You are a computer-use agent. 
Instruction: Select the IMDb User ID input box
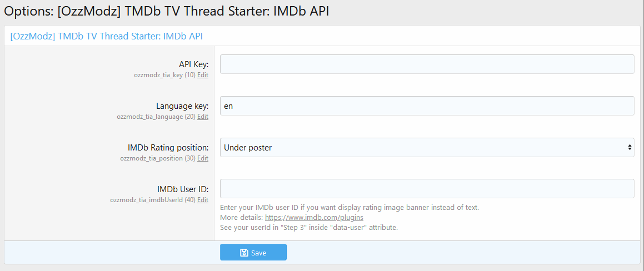(427, 189)
